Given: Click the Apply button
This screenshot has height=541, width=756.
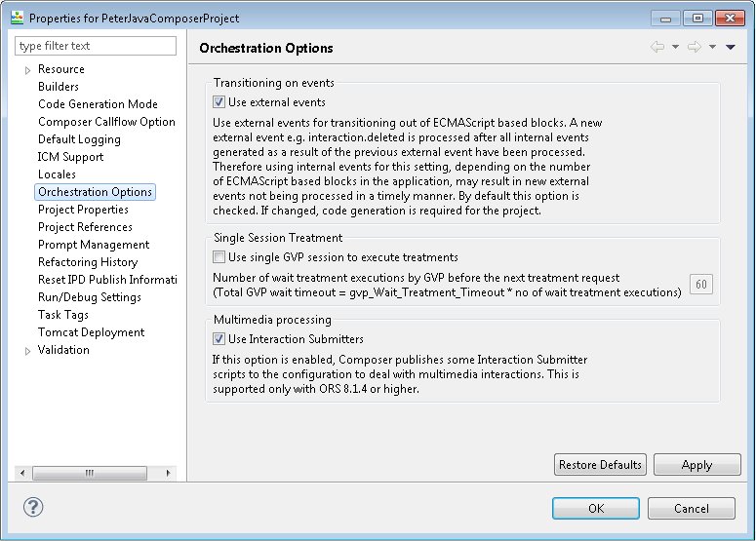Looking at the screenshot, I should (x=697, y=464).
